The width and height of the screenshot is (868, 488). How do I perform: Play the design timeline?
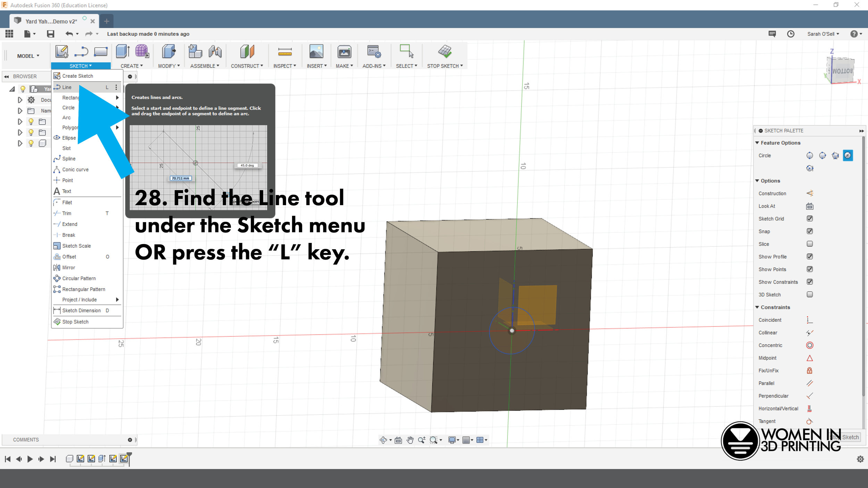click(30, 459)
